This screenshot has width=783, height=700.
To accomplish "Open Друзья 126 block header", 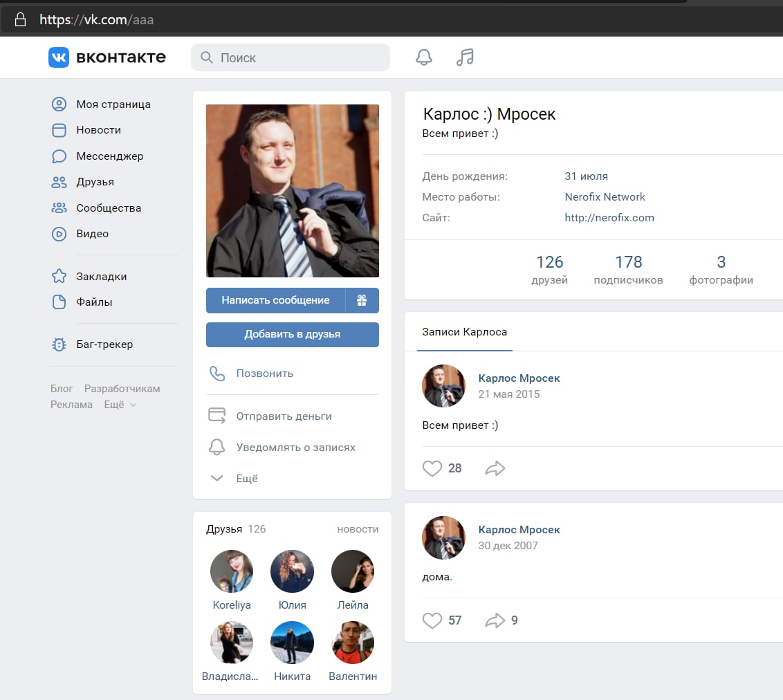I will click(236, 529).
